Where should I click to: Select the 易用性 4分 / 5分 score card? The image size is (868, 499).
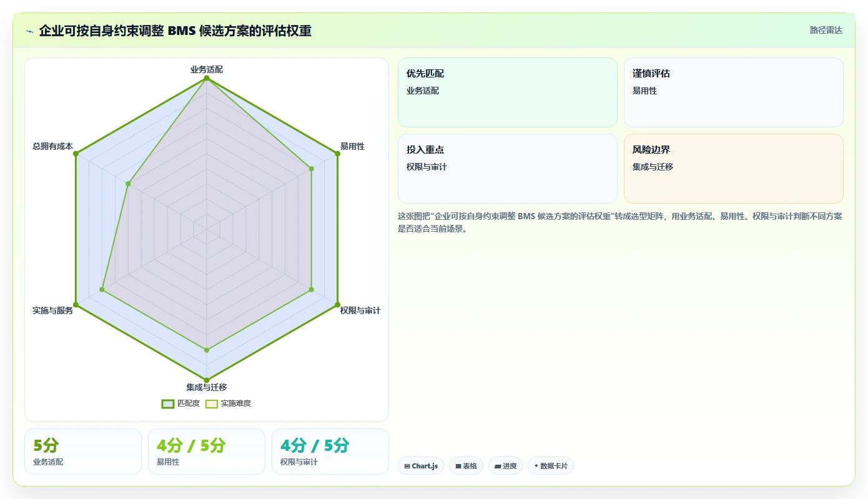coord(207,452)
